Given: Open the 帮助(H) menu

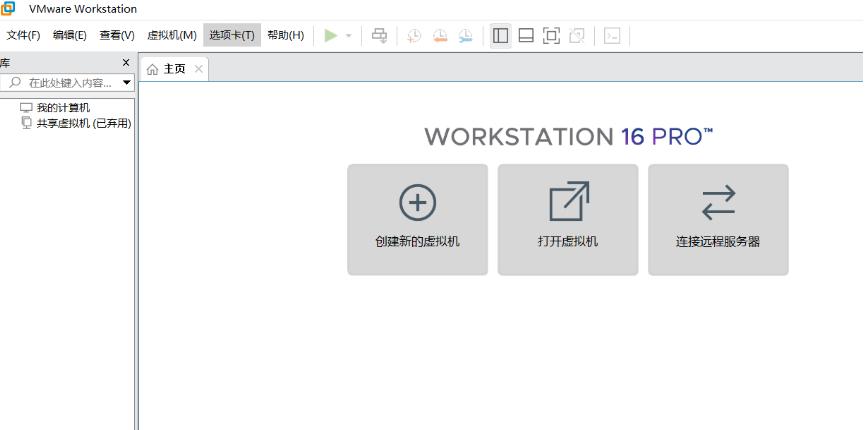Looking at the screenshot, I should click(286, 35).
